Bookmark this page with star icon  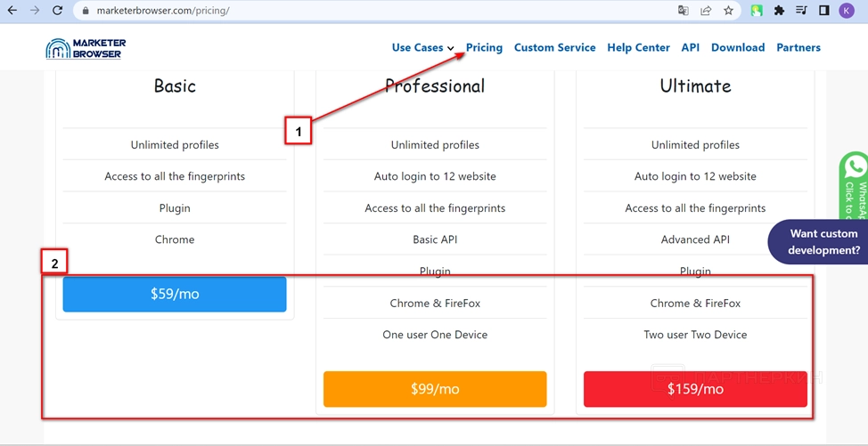729,11
